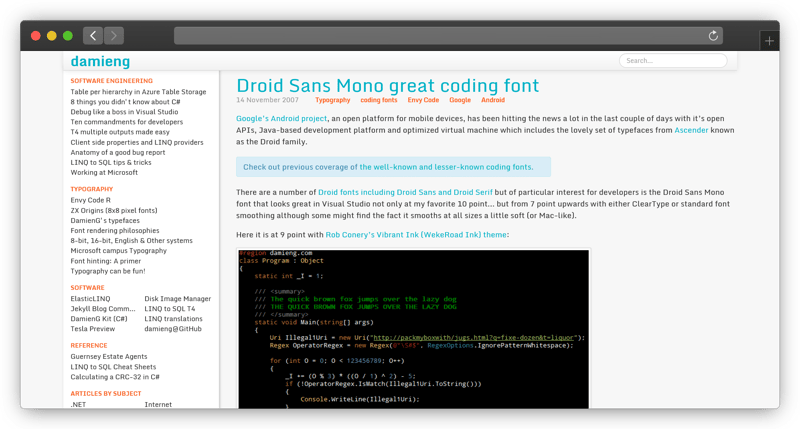Open DamienG's typefaces link
The height and width of the screenshot is (429, 800).
105,220
